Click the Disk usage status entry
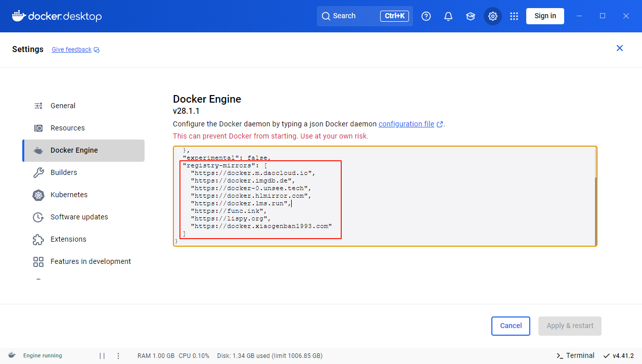This screenshot has height=364, width=642. 269,356
